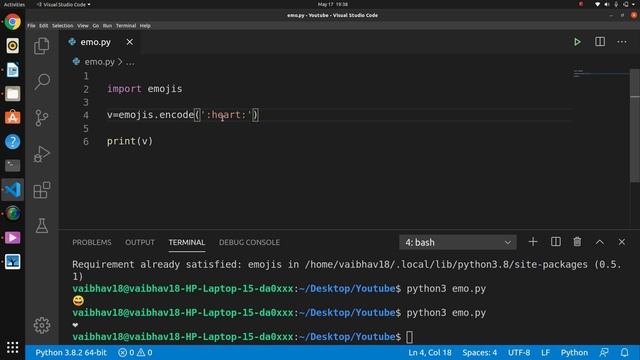Screen dimensions: 640x360
Task: Switch to the OUTPUT panel tab
Action: [x=140, y=242]
